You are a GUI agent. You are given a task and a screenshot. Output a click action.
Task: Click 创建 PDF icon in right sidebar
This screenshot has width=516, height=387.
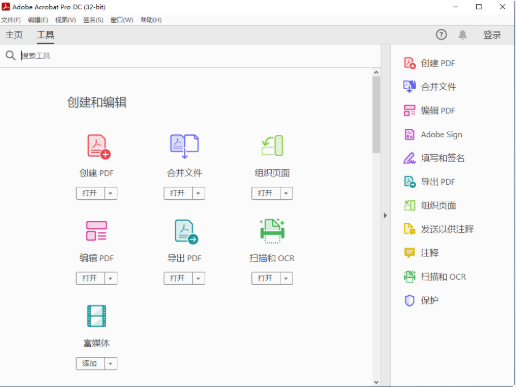410,63
